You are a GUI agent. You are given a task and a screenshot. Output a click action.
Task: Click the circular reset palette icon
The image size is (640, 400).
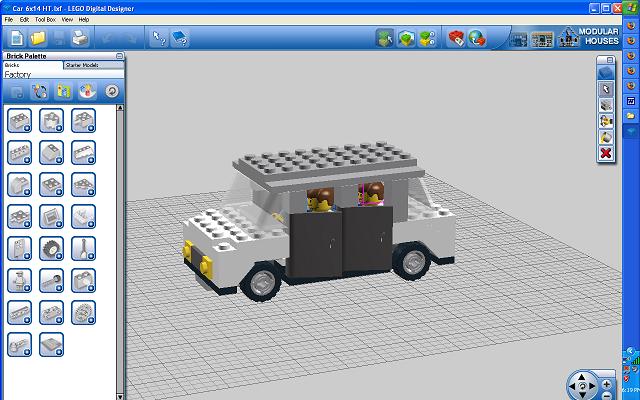coord(112,91)
